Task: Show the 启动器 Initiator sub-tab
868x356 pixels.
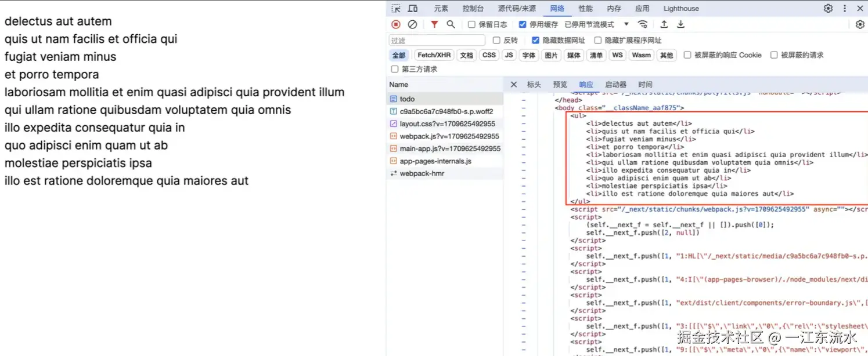Action: [x=615, y=85]
